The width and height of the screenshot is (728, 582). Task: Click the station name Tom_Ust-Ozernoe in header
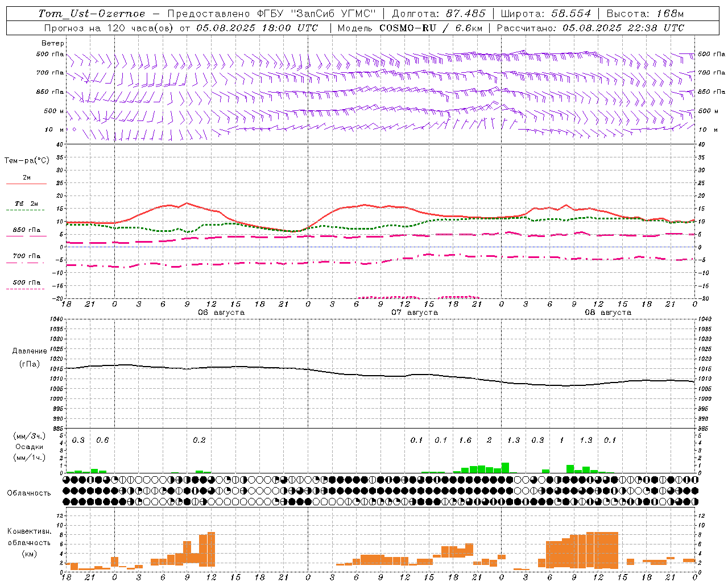(92, 14)
